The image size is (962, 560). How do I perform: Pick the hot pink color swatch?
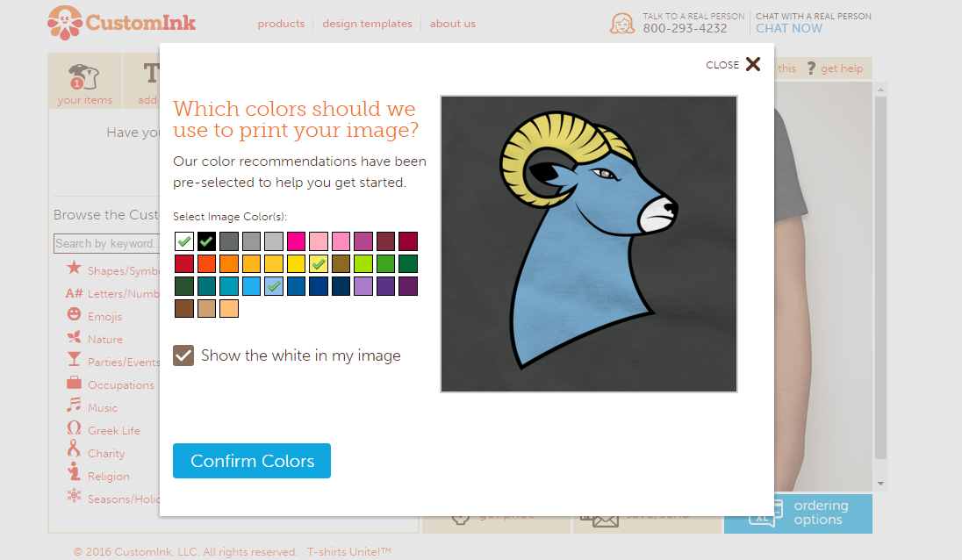pyautogui.click(x=296, y=241)
